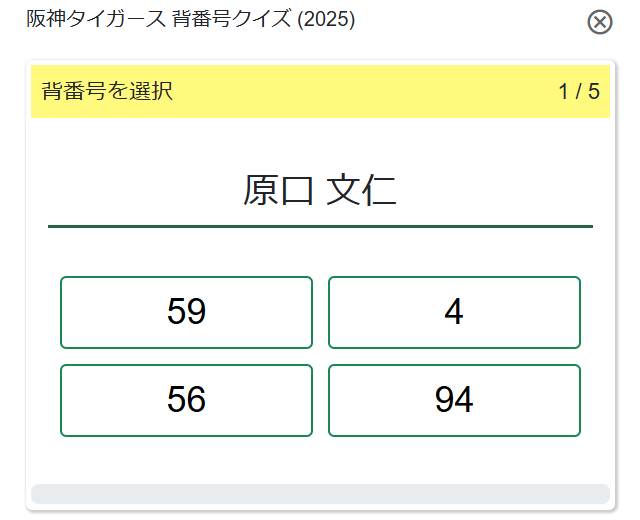Click the 背番号を選択 prompt label
Screen dimensions: 640x520
pos(107,92)
